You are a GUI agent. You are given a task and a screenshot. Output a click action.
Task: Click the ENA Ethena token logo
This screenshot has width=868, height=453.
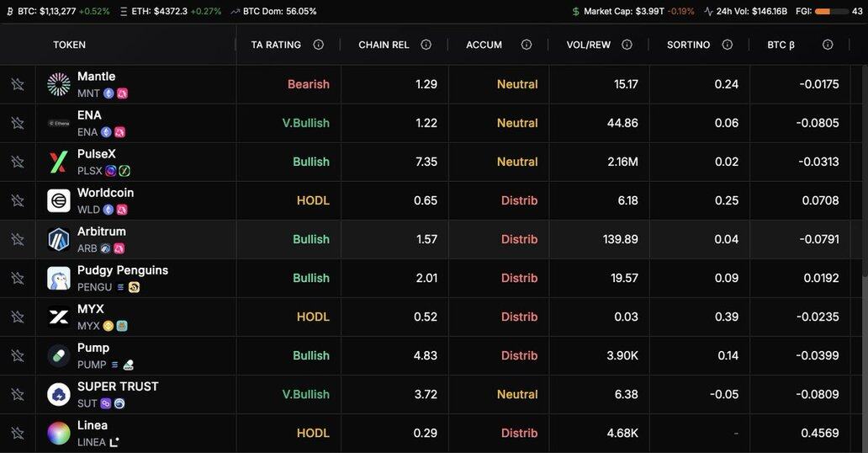coord(59,123)
